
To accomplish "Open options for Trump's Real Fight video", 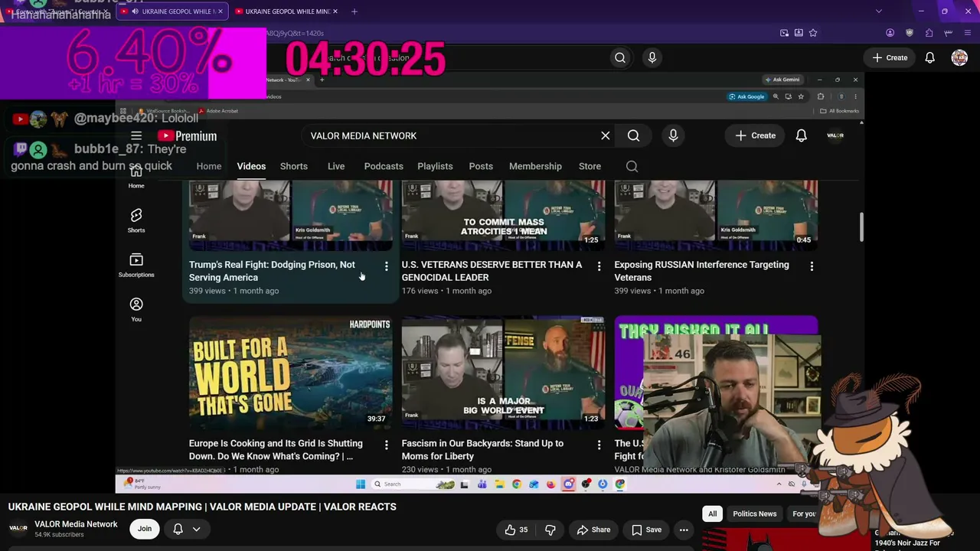I will pos(386,266).
